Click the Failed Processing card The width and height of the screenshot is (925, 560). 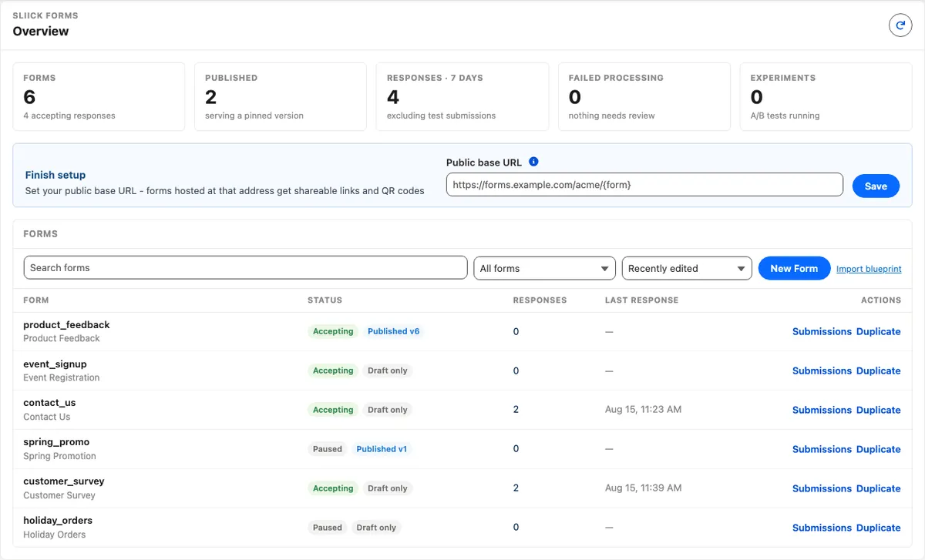[x=644, y=96]
